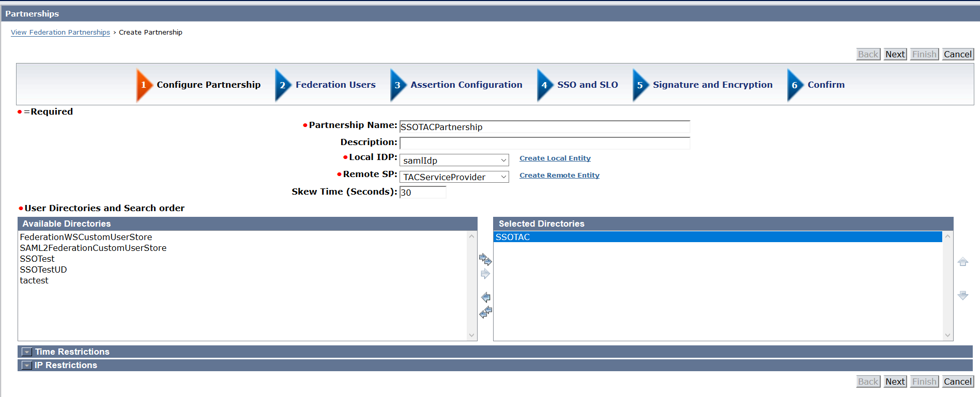Open the Create Local Entity link
Screen dimensions: 980x397
pyautogui.click(x=555, y=158)
